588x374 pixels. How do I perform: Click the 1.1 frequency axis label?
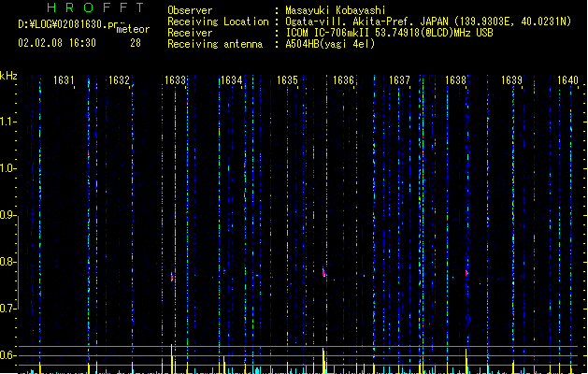(7, 122)
